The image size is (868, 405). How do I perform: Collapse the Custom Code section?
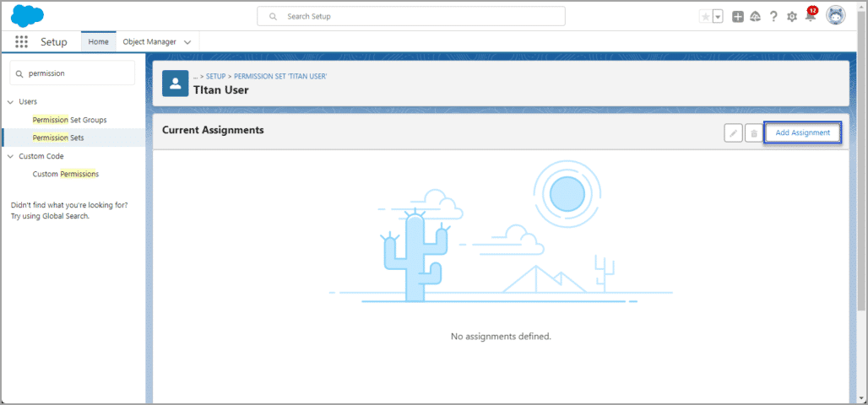tap(10, 157)
